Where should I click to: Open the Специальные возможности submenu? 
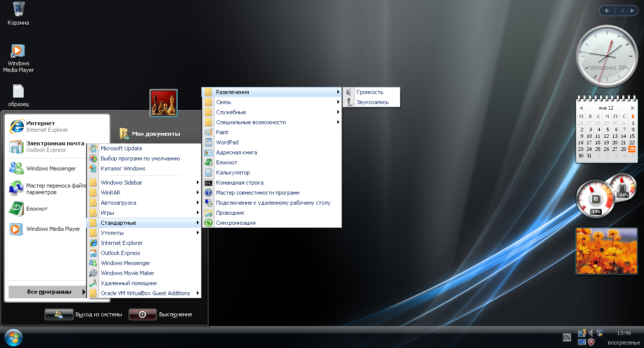click(x=272, y=122)
